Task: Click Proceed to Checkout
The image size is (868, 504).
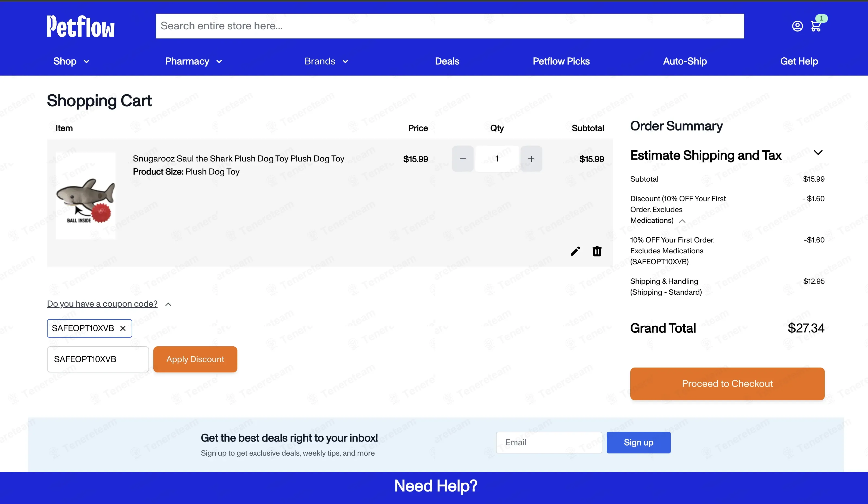Action: pyautogui.click(x=727, y=384)
